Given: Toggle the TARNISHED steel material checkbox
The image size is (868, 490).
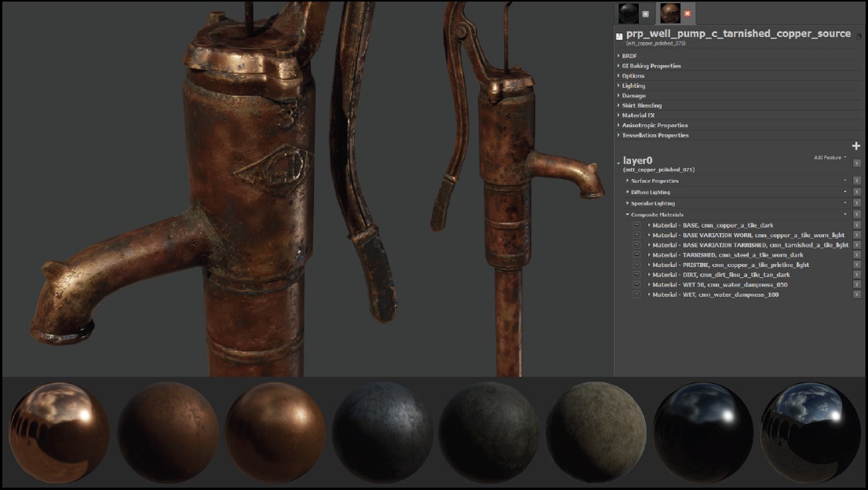Looking at the screenshot, I should click(637, 255).
